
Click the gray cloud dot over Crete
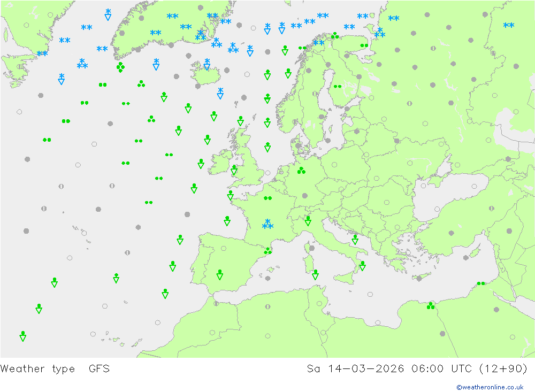point(419,279)
